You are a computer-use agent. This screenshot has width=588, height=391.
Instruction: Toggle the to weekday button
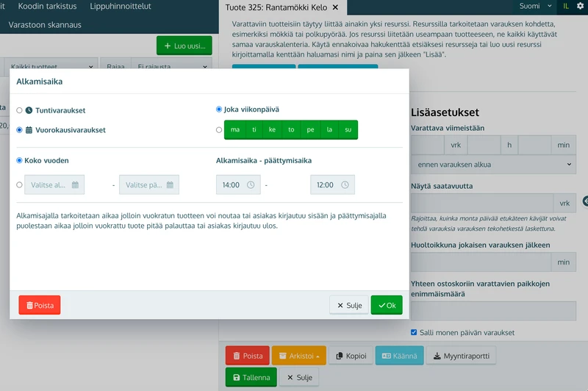point(291,129)
